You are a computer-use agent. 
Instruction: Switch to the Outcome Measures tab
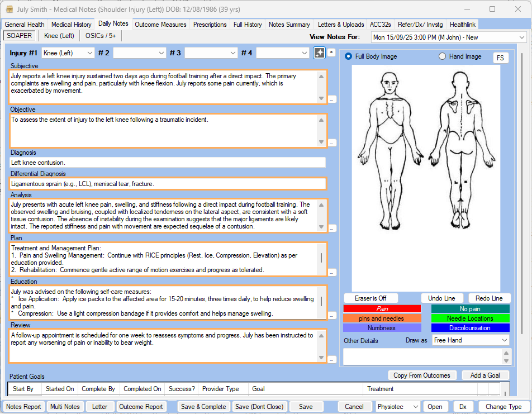click(x=161, y=25)
